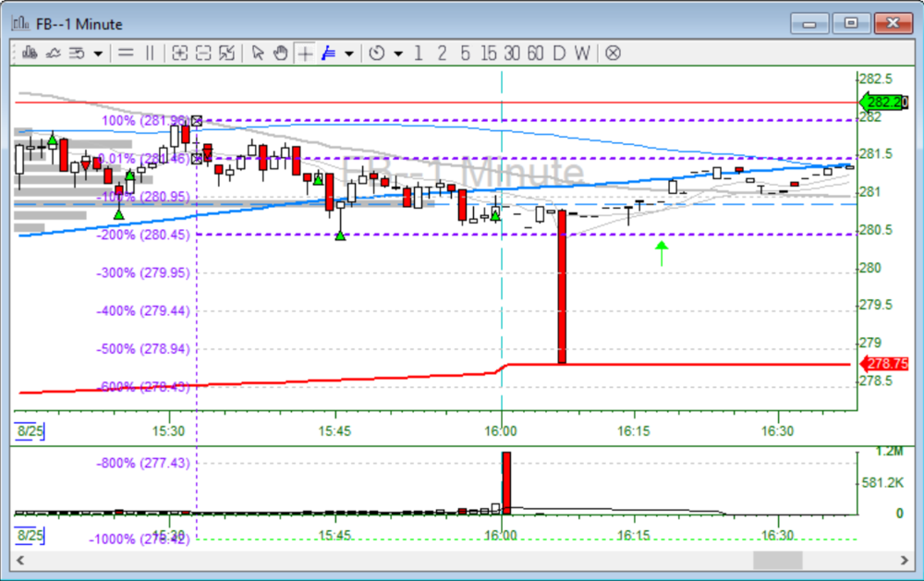Select the candlestick chart style icon
The image size is (924, 581).
[x=29, y=53]
